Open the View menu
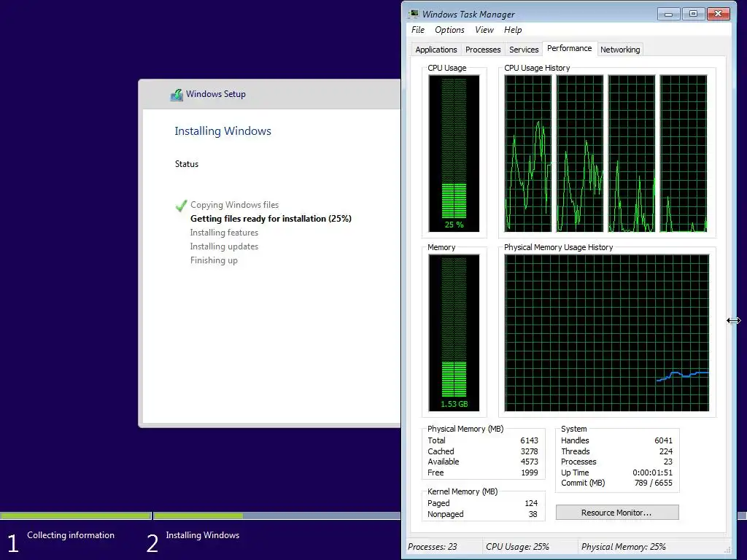Viewport: 747px width, 560px height. [484, 30]
